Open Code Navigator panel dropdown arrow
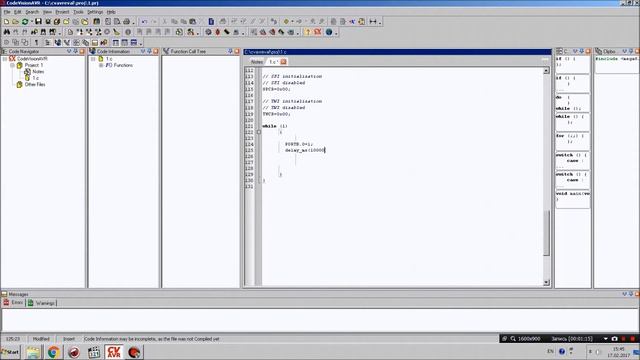 (69, 51)
